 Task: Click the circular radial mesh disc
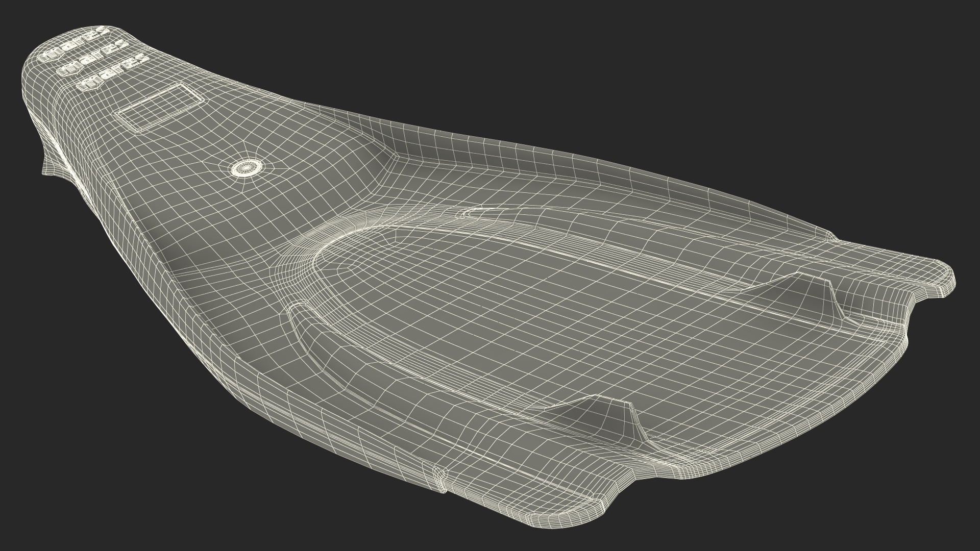247,167
